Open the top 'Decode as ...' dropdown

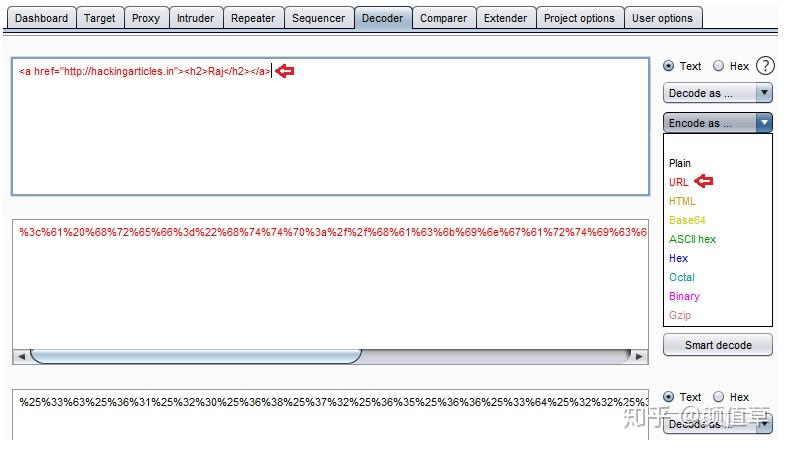[717, 93]
